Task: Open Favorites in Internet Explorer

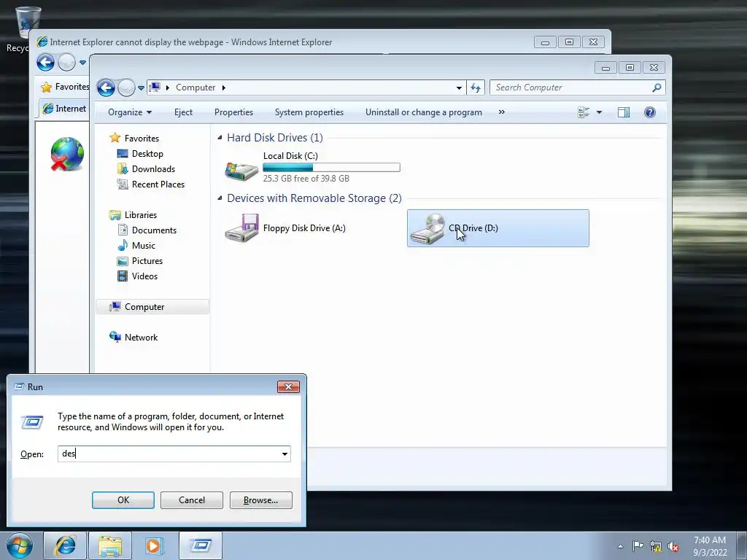Action: tap(65, 87)
